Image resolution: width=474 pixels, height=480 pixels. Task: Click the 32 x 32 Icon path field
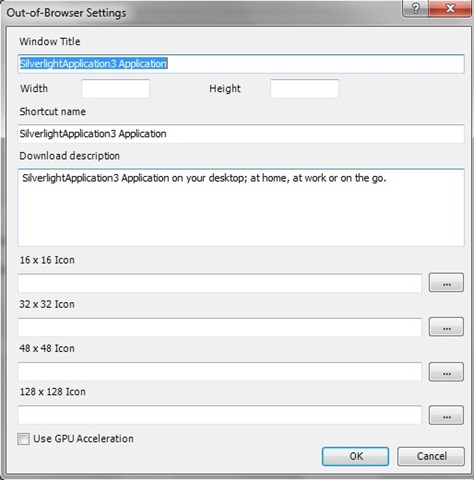click(x=220, y=327)
